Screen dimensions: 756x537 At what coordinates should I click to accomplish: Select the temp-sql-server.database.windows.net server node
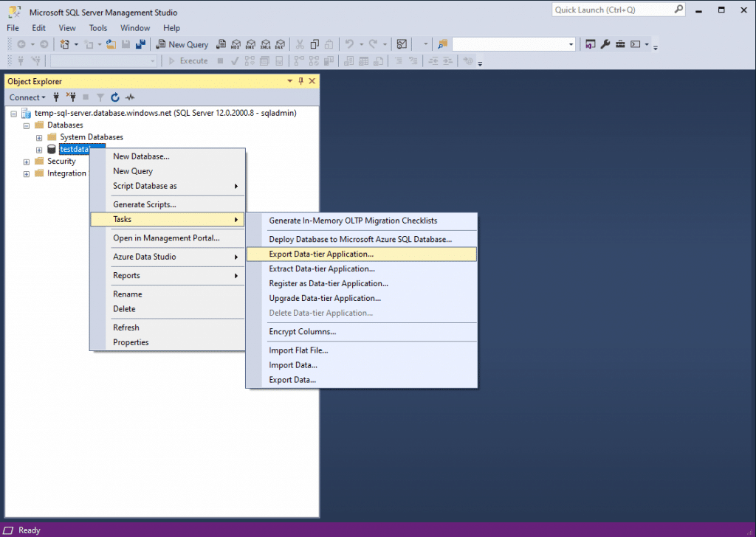(165, 113)
